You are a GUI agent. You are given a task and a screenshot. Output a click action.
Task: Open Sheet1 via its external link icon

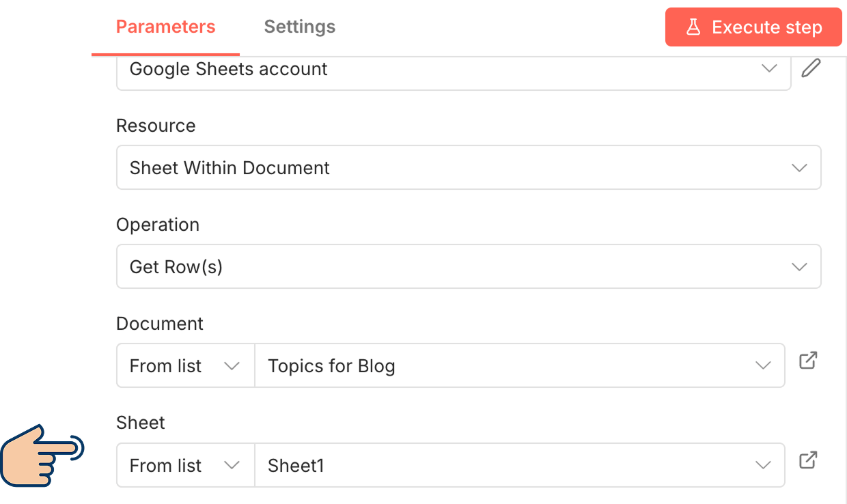click(808, 460)
